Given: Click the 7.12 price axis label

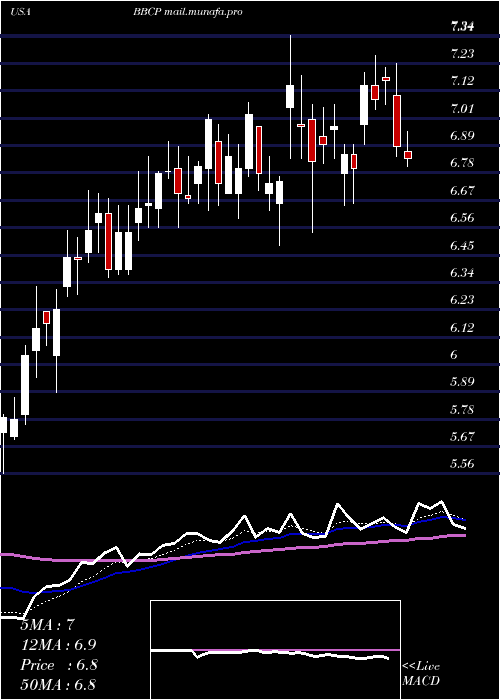Looking at the screenshot, I should 462,81.
